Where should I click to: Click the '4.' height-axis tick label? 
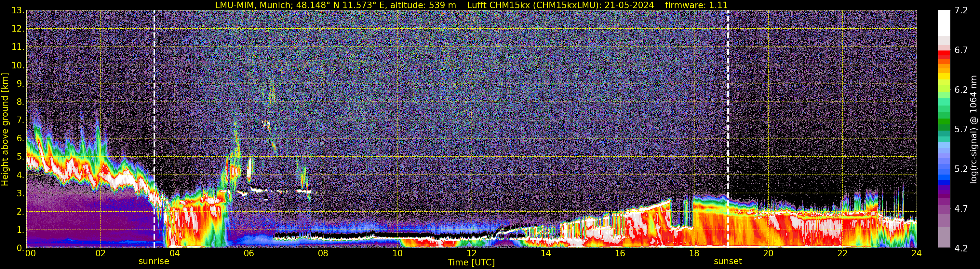tap(20, 175)
